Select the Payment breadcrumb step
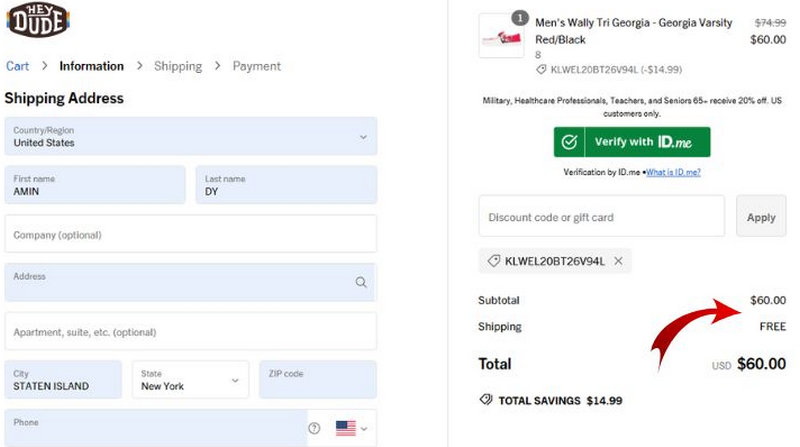Screen dimensions: 800x447 (256, 66)
